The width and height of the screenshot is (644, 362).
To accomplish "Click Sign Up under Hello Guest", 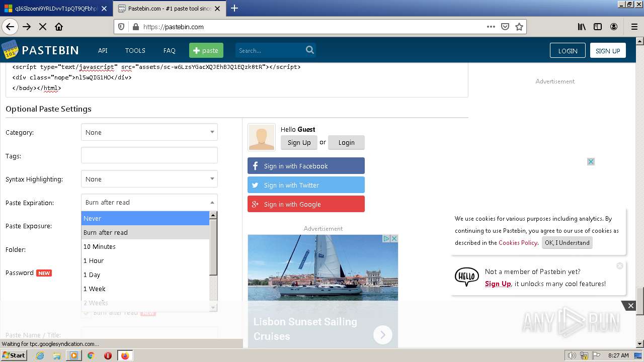I will pos(299,142).
